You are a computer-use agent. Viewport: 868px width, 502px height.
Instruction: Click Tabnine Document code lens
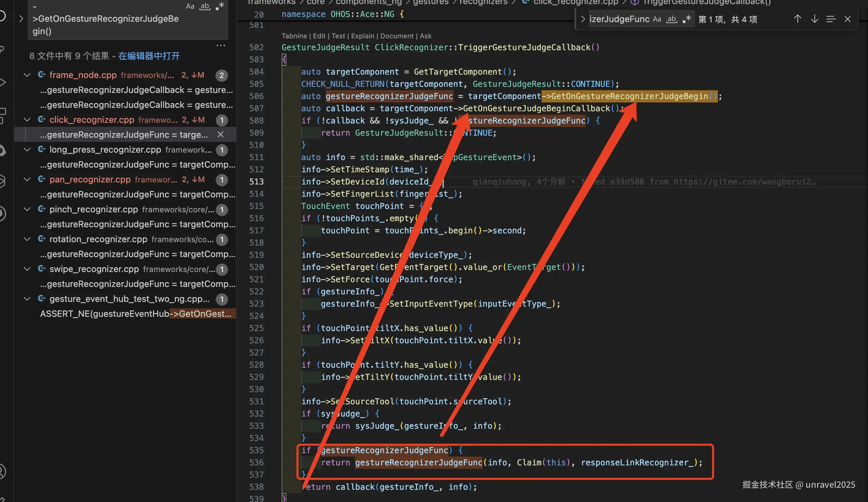[397, 36]
